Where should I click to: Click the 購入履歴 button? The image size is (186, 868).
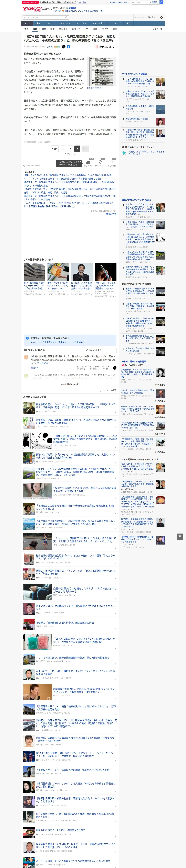click(x=152, y=18)
